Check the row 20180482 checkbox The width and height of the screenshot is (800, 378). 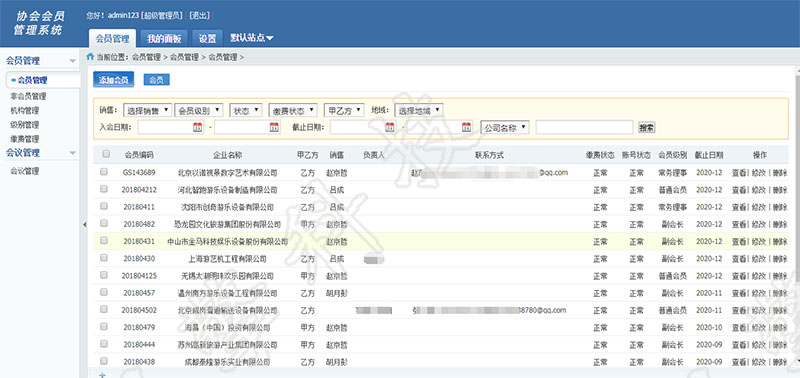tap(104, 223)
